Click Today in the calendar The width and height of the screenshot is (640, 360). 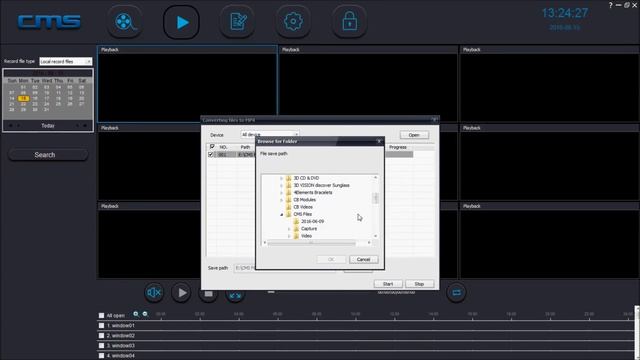pyautogui.click(x=48, y=126)
